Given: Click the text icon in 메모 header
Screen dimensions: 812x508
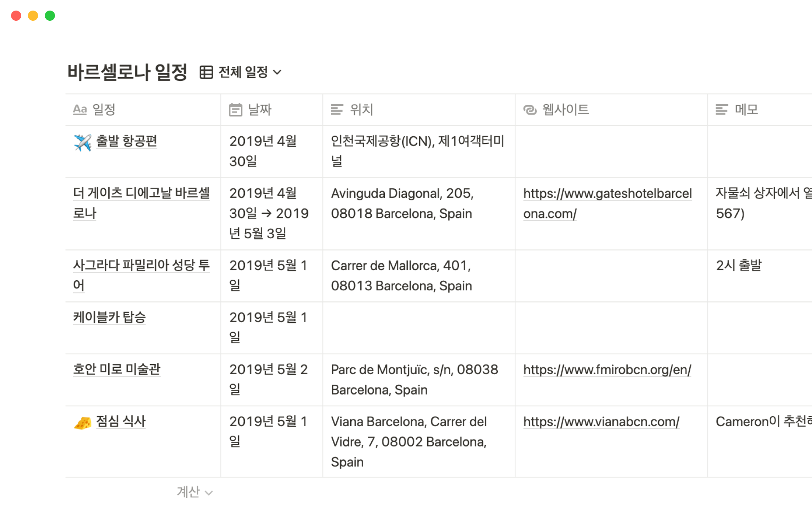Looking at the screenshot, I should (x=721, y=110).
